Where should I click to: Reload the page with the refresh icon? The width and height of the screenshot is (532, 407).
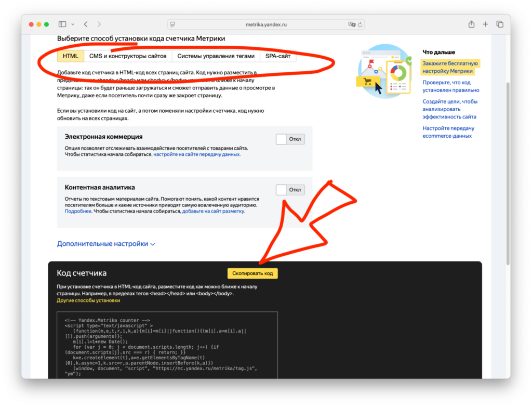pos(360,24)
